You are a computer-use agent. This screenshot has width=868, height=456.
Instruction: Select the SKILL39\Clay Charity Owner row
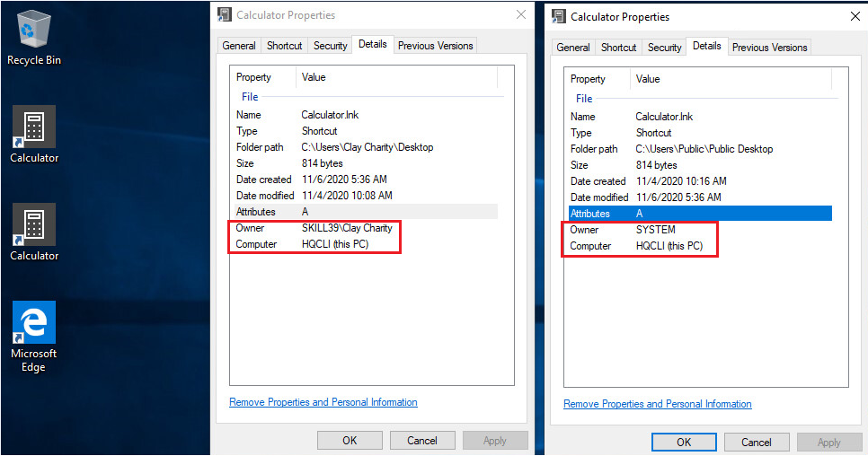[367, 228]
